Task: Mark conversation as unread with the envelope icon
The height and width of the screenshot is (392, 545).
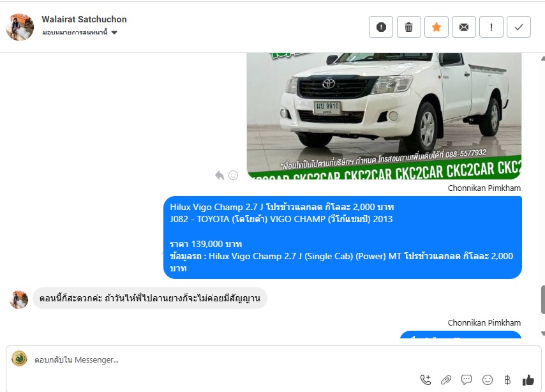Action: pyautogui.click(x=464, y=27)
